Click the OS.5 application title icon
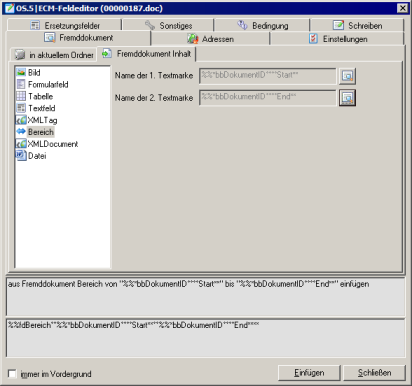 point(9,8)
